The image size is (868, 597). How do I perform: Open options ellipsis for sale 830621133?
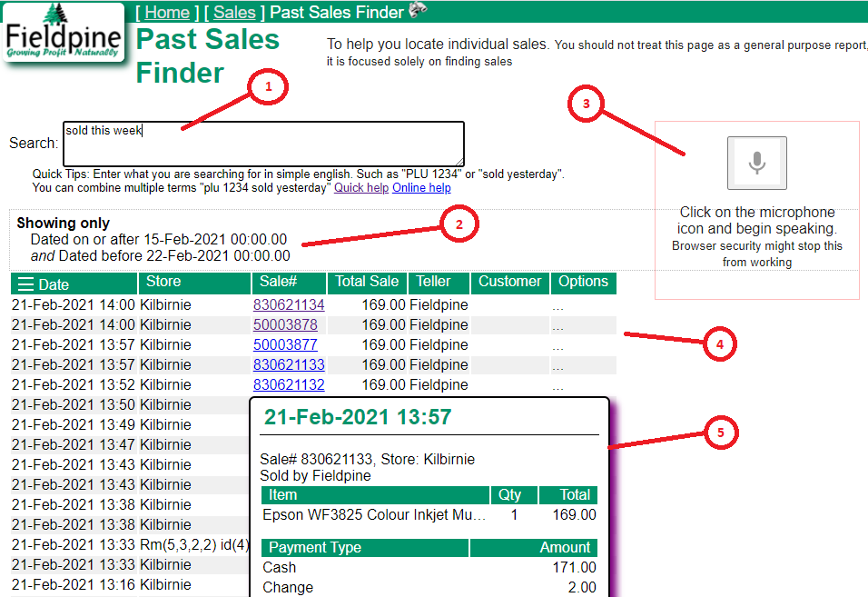pyautogui.click(x=557, y=367)
